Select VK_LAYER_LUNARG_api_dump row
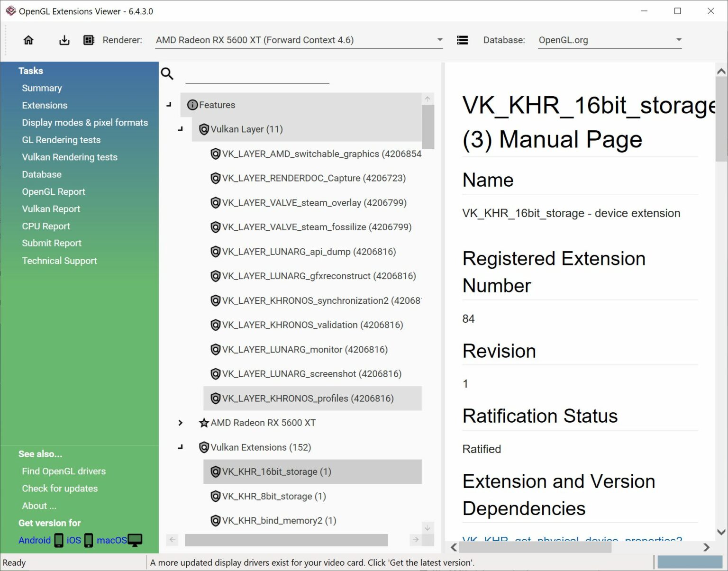The width and height of the screenshot is (728, 571). coord(312,252)
